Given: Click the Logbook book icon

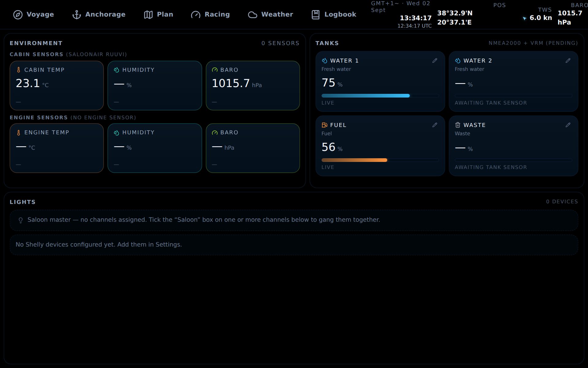Looking at the screenshot, I should point(315,14).
